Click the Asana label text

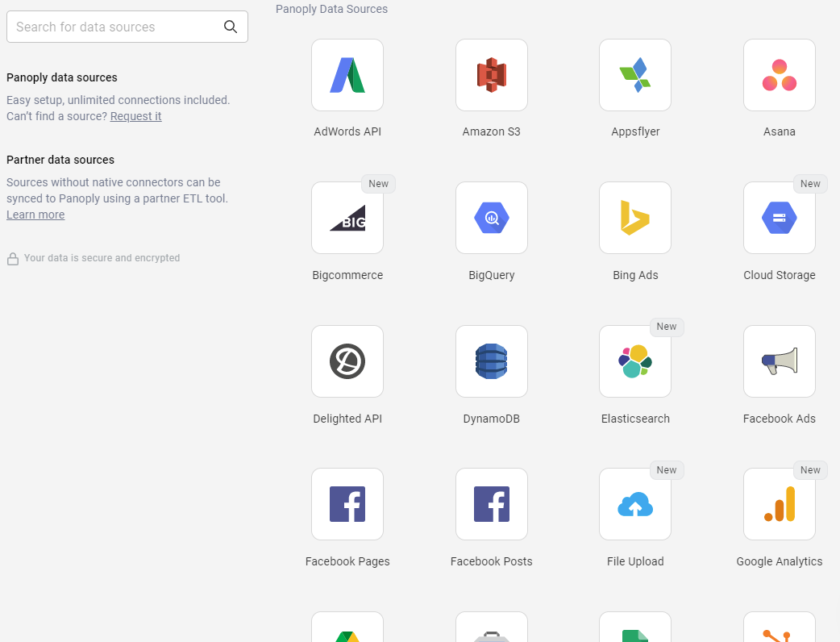click(x=779, y=131)
